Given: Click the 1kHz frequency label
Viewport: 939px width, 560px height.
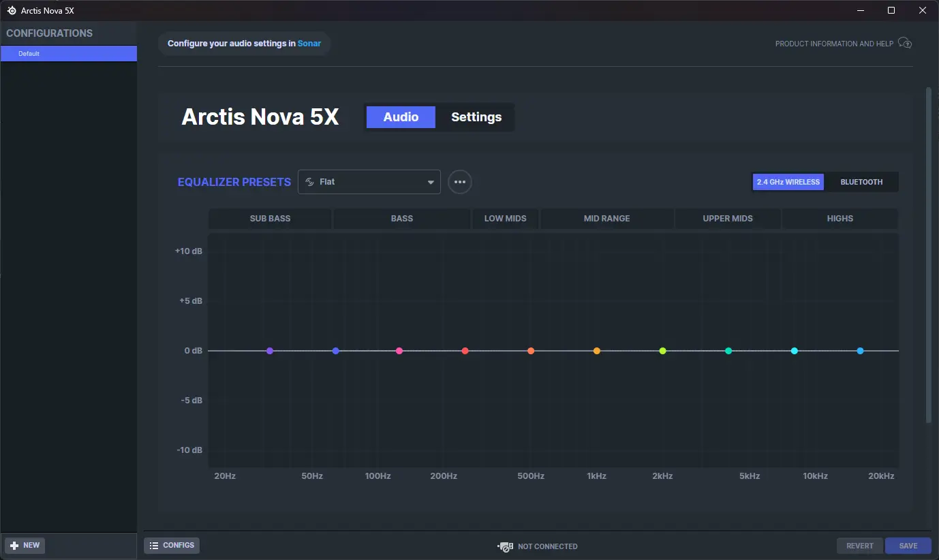Looking at the screenshot, I should coord(596,476).
